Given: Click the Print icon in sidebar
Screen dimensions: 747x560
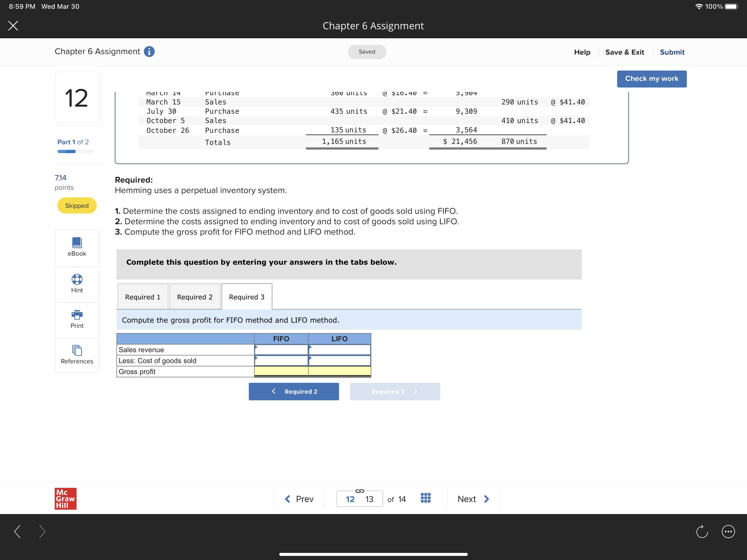Looking at the screenshot, I should [77, 315].
